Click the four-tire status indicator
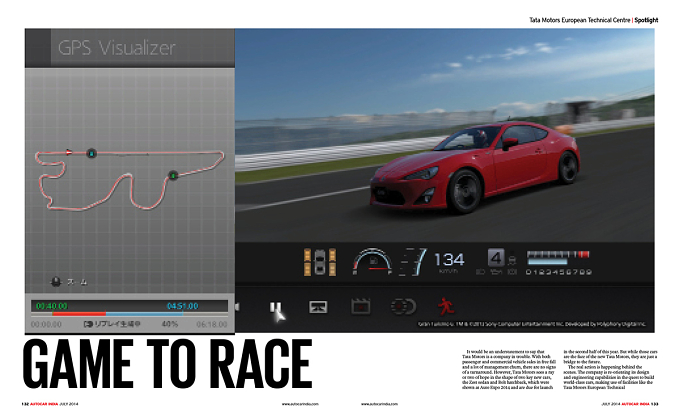 tap(320, 262)
